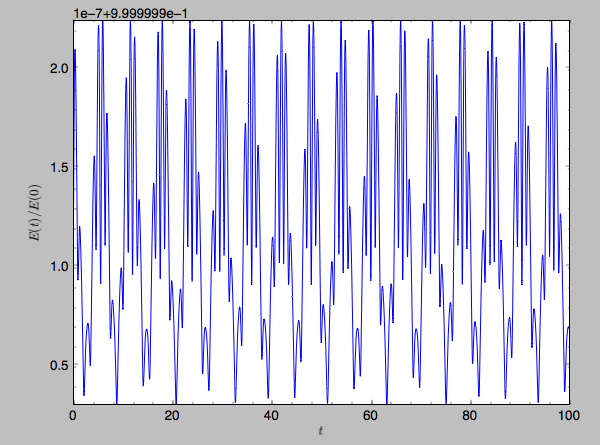Screen dimensions: 600x445
Task: Click the offset text 1e-7+9.999999e-1
Action: (130, 13)
